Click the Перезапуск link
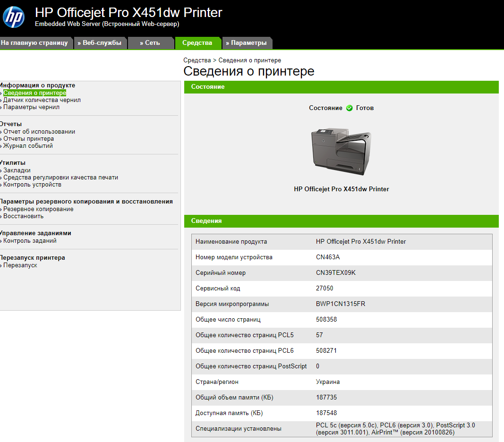This screenshot has height=442, width=504. (20, 265)
